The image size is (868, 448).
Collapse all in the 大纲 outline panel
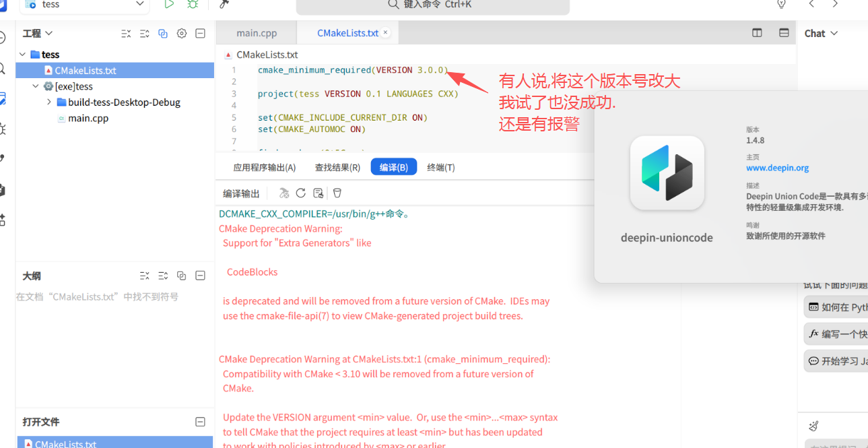click(x=144, y=276)
